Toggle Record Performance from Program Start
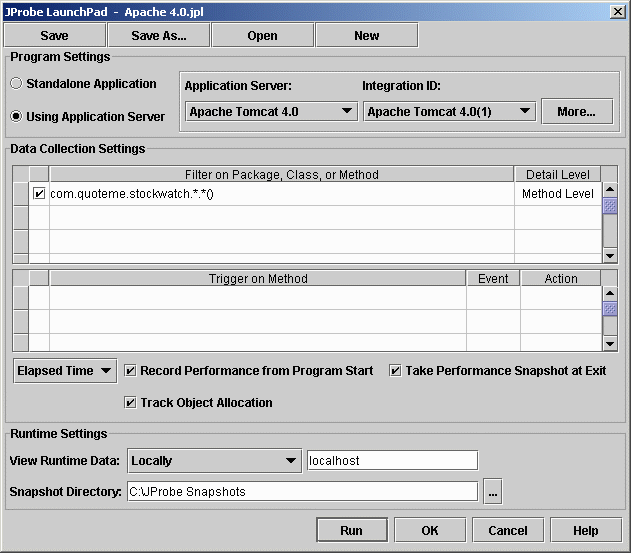The image size is (631, 553). click(130, 371)
